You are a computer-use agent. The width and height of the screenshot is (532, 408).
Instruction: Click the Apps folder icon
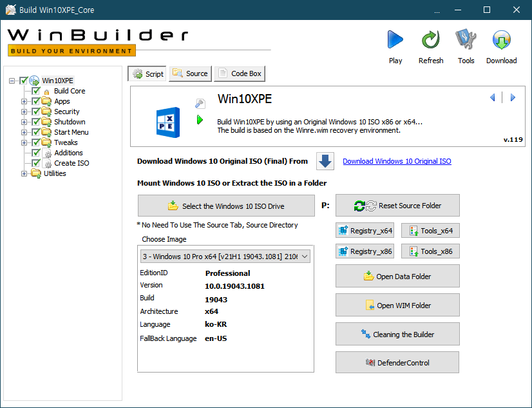tap(46, 101)
